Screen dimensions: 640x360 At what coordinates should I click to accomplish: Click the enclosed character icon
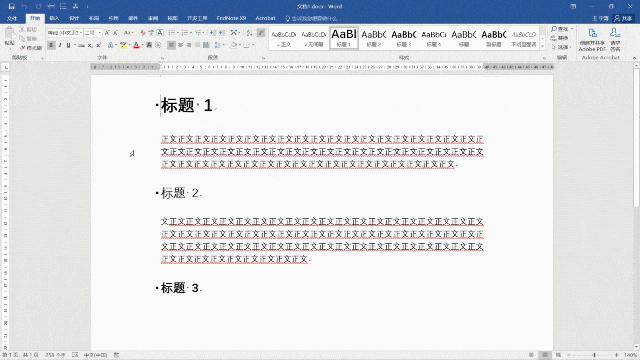point(158,45)
